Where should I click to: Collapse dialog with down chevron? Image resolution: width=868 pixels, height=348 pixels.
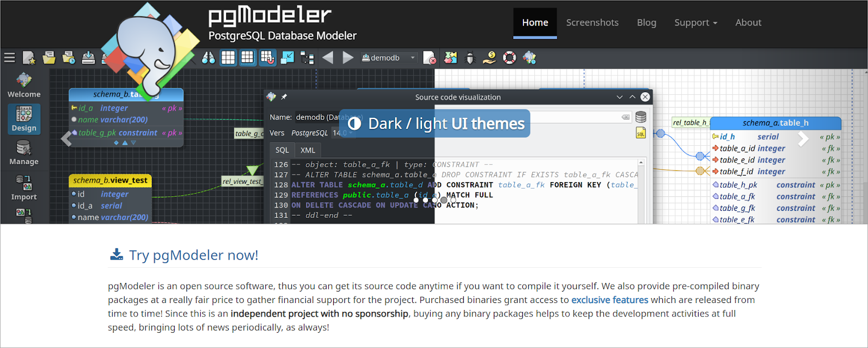pyautogui.click(x=620, y=97)
